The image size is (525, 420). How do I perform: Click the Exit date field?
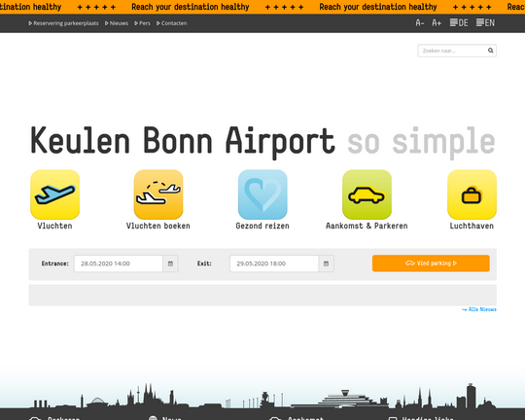click(274, 263)
